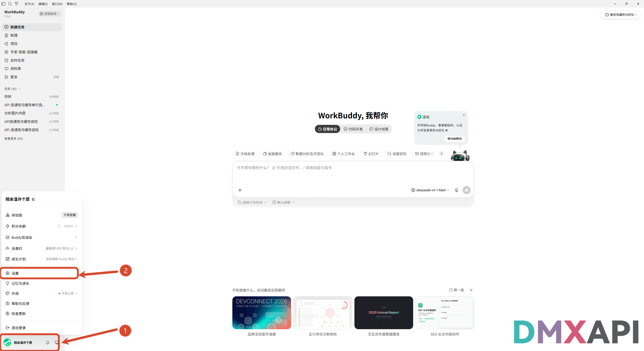Open the 默认权限 permission dropdown
The image size is (644, 351).
click(x=283, y=203)
